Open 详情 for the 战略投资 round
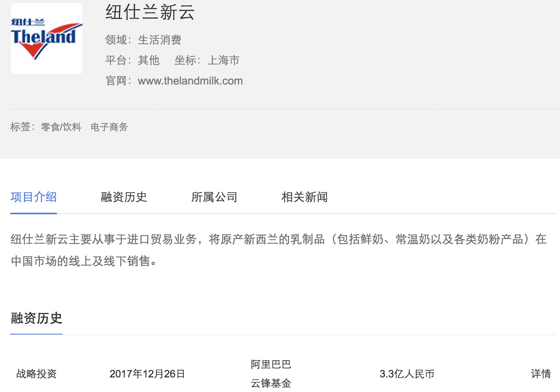This screenshot has height=392, width=560. pos(541,374)
